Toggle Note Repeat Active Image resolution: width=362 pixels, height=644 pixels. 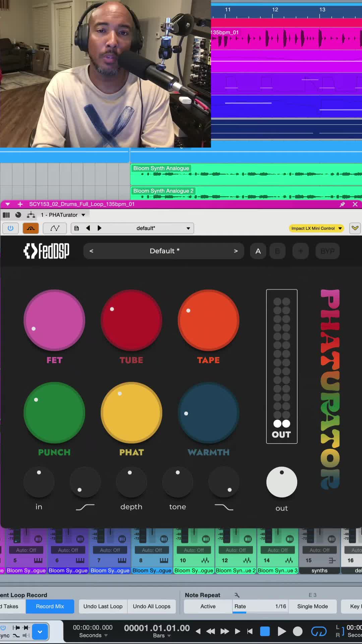208,606
